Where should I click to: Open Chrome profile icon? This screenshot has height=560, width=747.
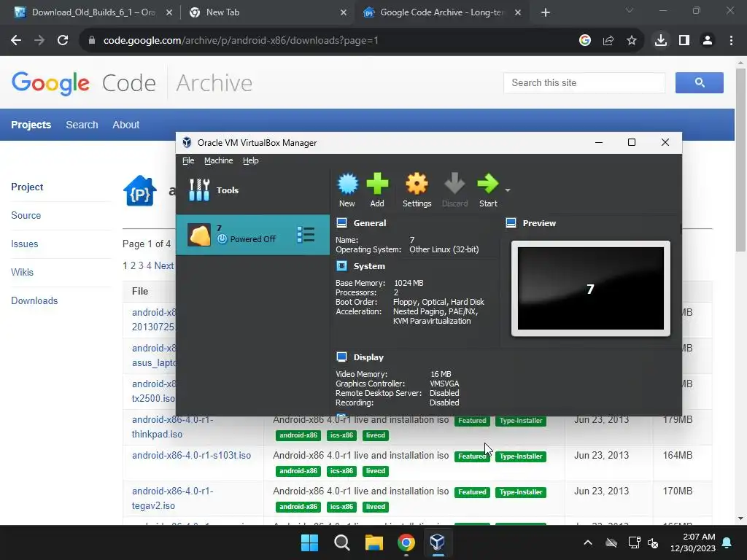(708, 41)
